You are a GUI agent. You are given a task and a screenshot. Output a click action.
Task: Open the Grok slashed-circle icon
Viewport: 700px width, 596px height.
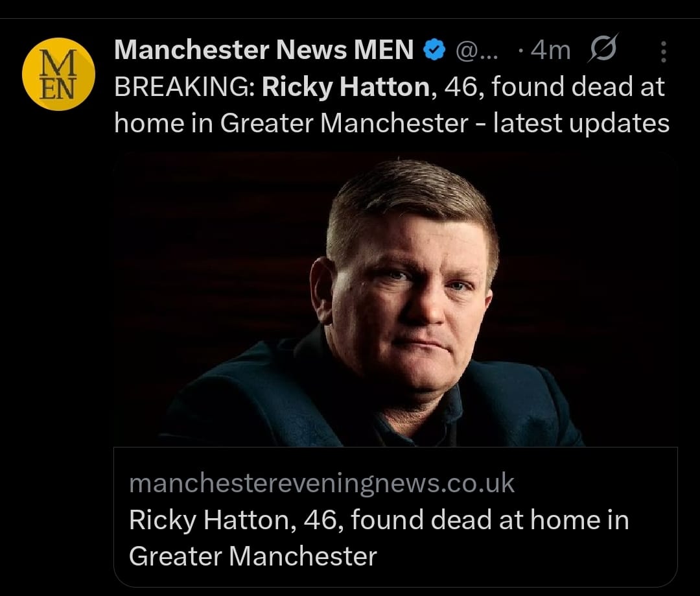click(x=603, y=49)
